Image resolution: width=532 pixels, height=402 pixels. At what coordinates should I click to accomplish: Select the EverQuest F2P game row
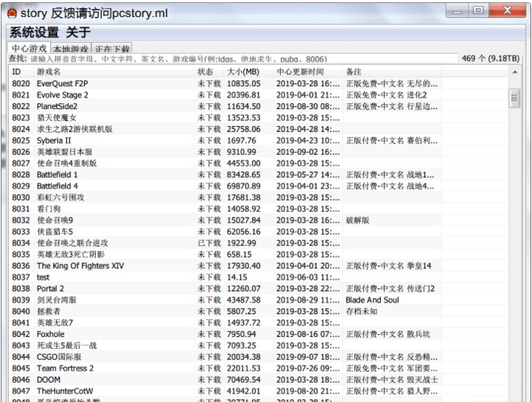pyautogui.click(x=63, y=83)
